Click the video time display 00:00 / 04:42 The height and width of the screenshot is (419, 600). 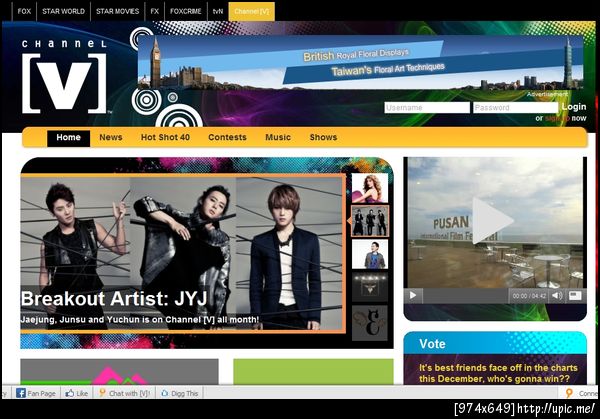pos(529,296)
